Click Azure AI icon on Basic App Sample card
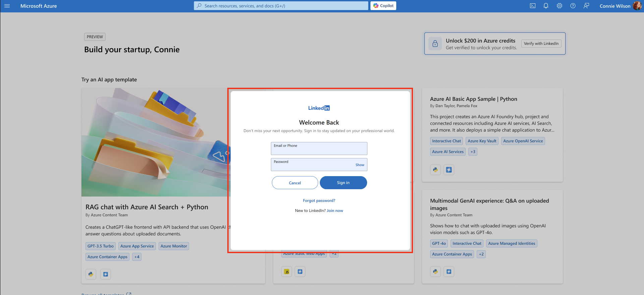This screenshot has width=644, height=295. [x=449, y=170]
